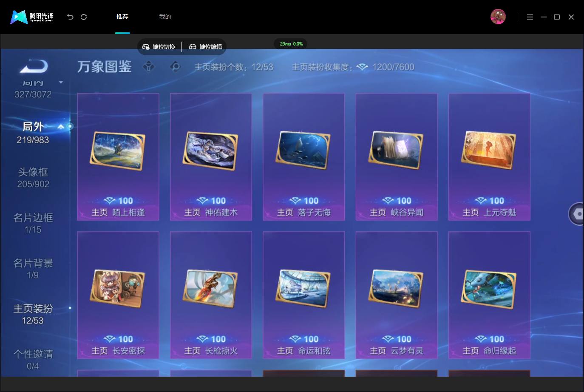
Task: Open the 云梦有灵 homepage card
Action: (397, 295)
